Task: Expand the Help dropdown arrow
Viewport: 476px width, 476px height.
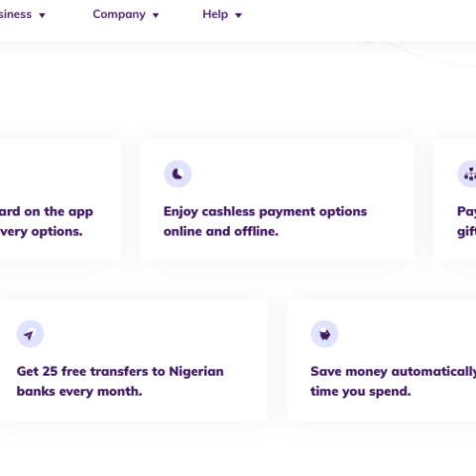Action: [238, 15]
